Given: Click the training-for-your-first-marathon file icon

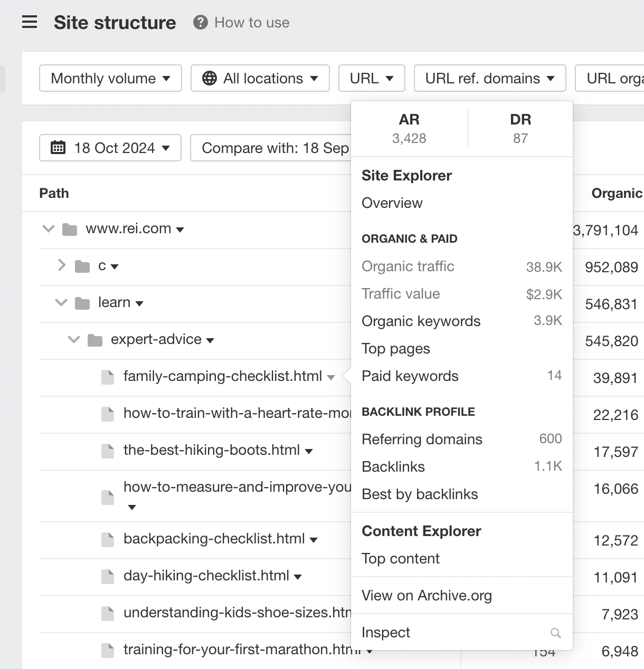Looking at the screenshot, I should coord(108,650).
